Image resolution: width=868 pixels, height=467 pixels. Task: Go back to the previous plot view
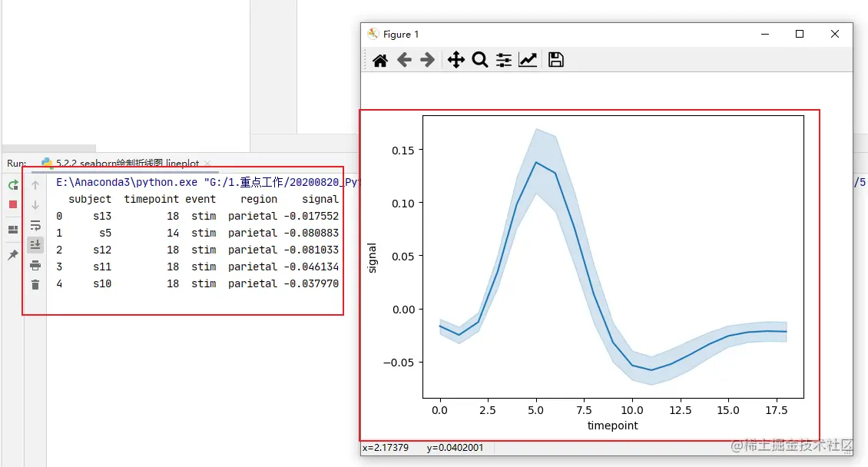(x=404, y=60)
